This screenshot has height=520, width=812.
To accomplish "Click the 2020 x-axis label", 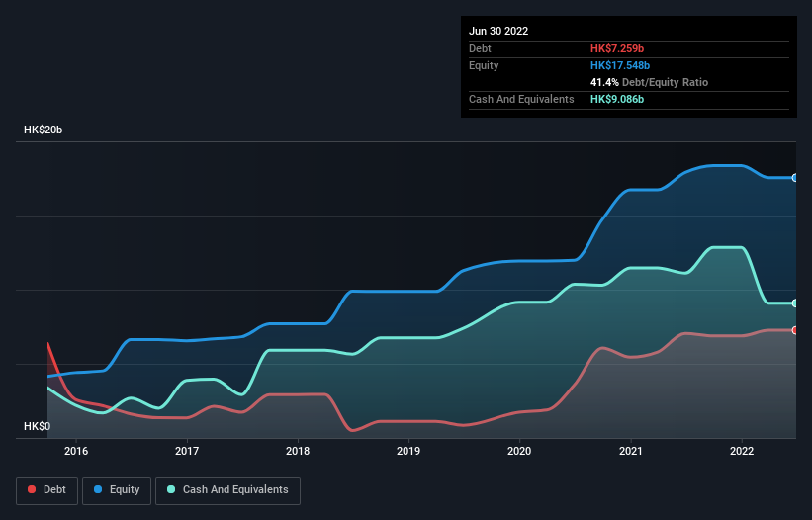I will (x=519, y=451).
